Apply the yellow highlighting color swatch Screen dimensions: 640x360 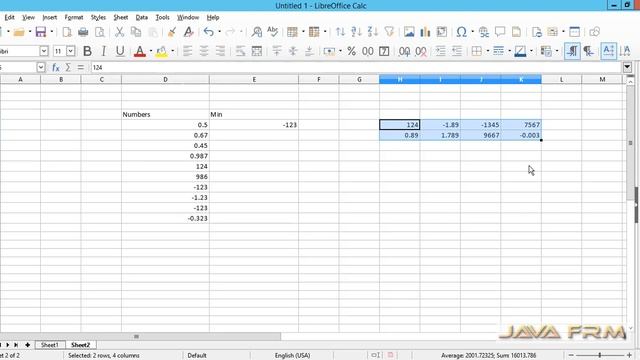[x=161, y=51]
